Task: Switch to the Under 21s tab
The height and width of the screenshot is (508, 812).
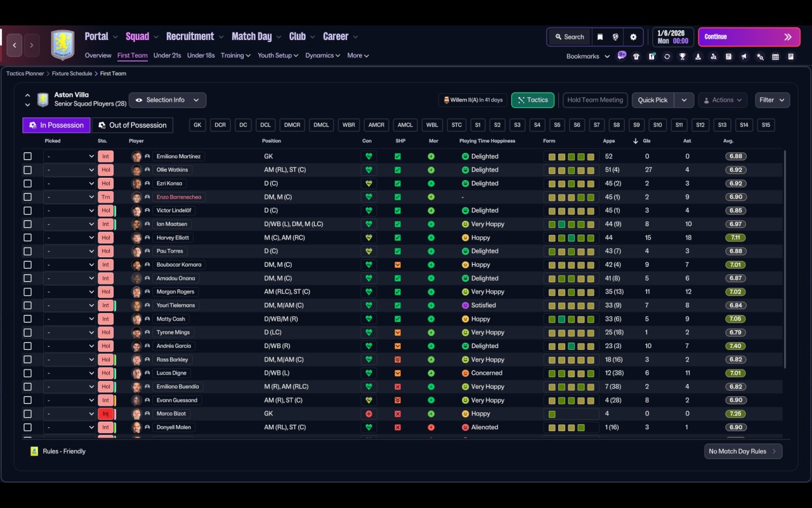Action: (167, 56)
